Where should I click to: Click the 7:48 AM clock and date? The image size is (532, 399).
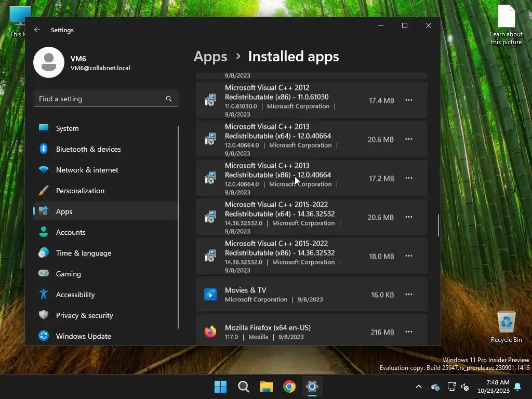coord(494,387)
